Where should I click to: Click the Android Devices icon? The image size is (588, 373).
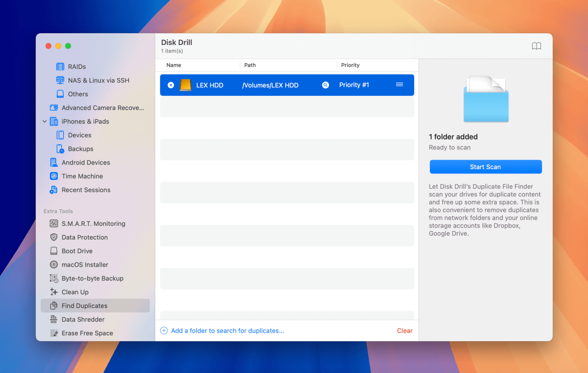click(x=54, y=162)
